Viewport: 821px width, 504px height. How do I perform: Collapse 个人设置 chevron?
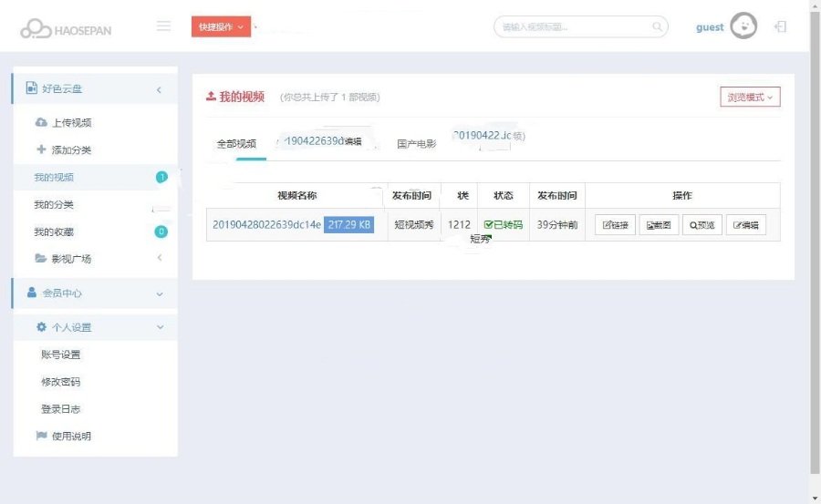pyautogui.click(x=161, y=327)
